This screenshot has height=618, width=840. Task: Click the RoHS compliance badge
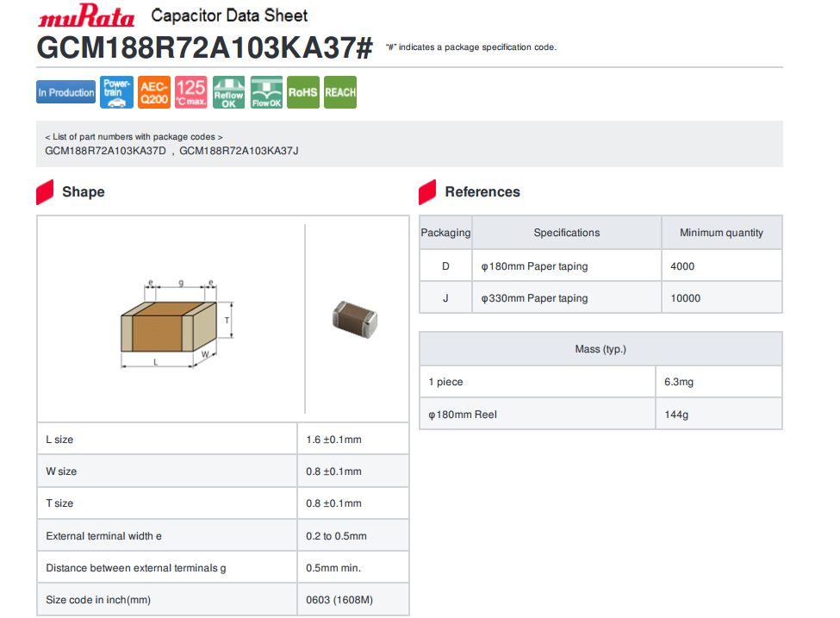(x=303, y=92)
